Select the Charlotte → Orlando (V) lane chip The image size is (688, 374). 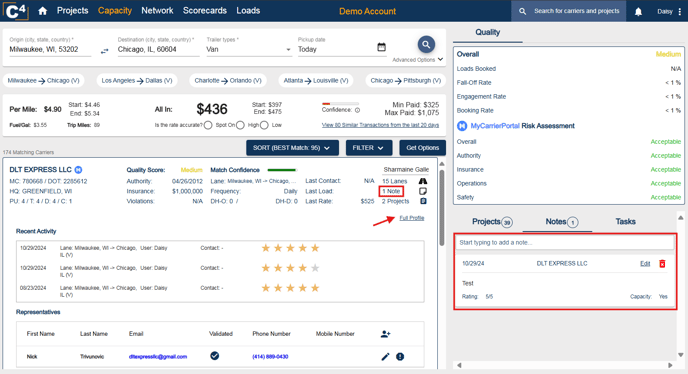[228, 81]
